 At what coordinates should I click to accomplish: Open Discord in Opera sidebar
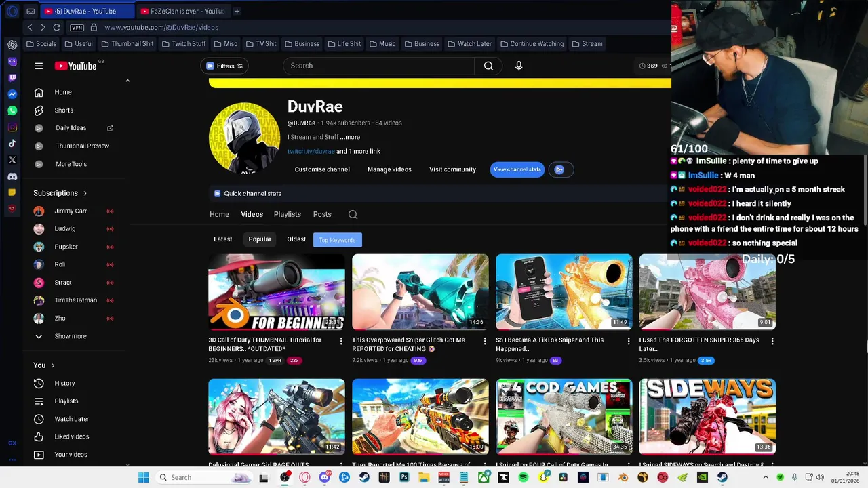12,176
